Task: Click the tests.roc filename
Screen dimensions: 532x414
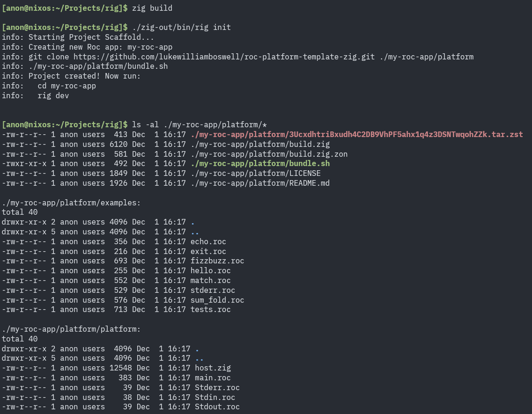Action: [x=210, y=310]
